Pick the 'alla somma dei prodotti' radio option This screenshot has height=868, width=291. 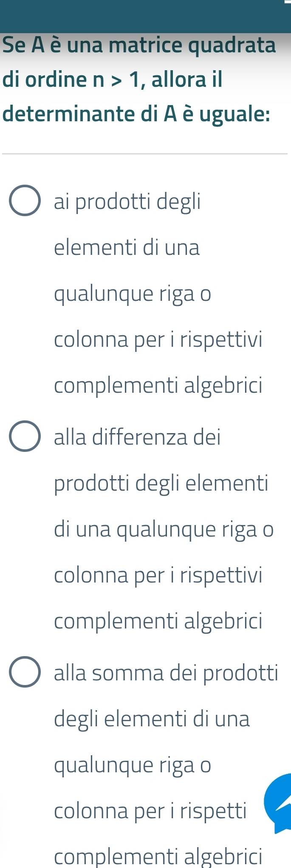(x=25, y=672)
